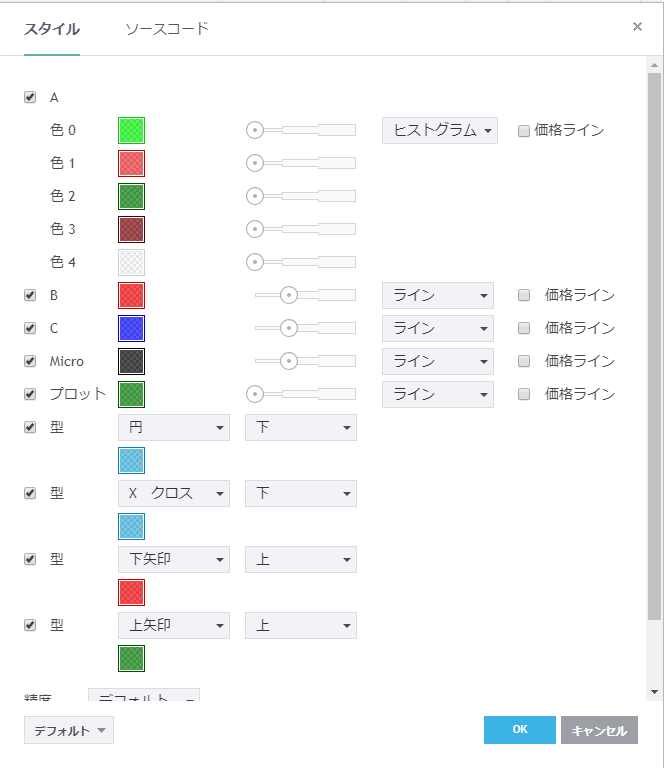Switch to the ソースコード tab

tap(167, 28)
